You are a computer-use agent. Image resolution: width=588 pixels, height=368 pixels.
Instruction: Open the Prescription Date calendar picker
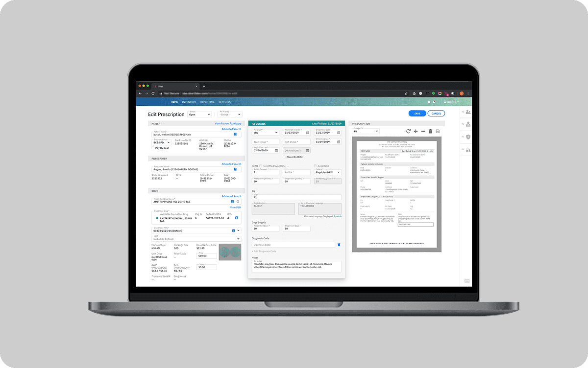pyautogui.click(x=308, y=133)
